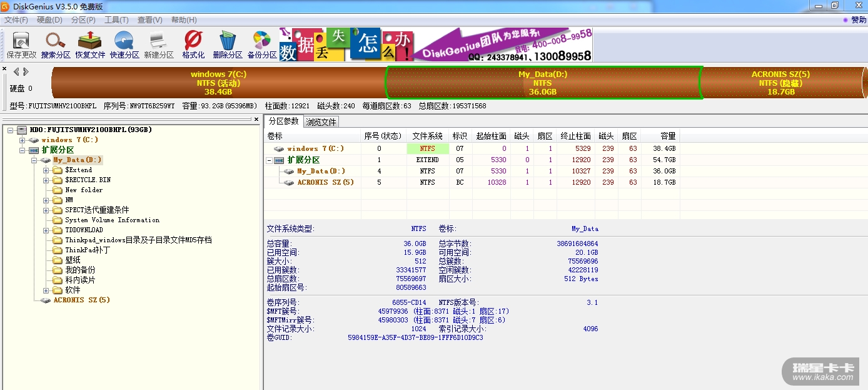Expand the SPECT迭代重建条件 folder node
This screenshot has height=390, width=868.
[46, 210]
